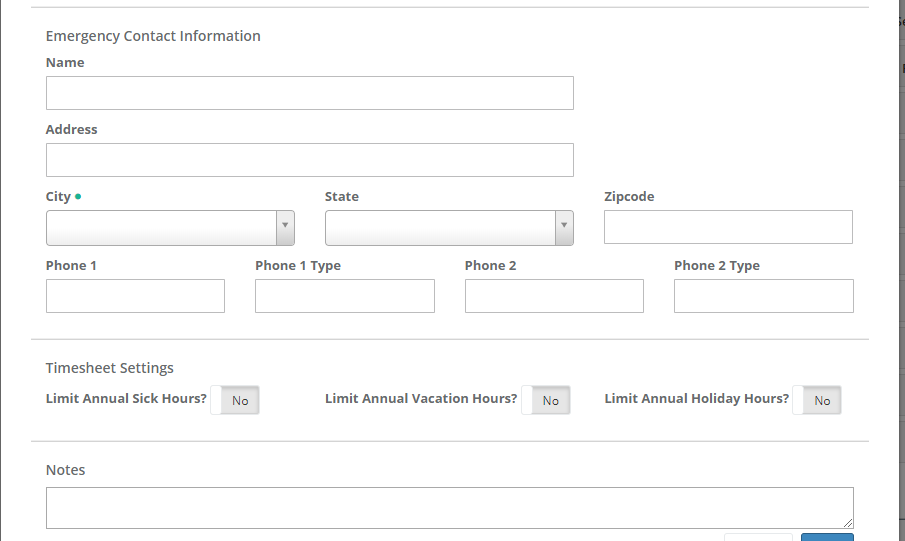Focus the emergency contact Name field
The image size is (905, 541).
click(309, 93)
